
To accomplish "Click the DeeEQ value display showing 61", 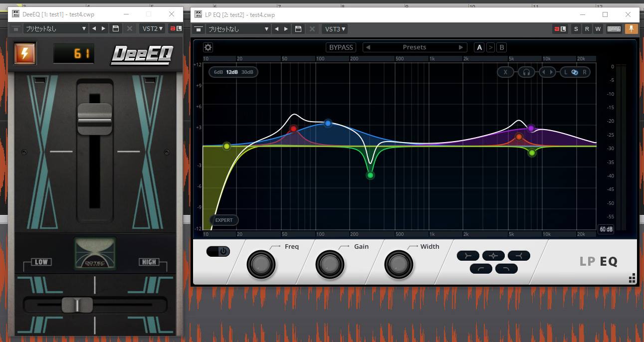I will [74, 54].
